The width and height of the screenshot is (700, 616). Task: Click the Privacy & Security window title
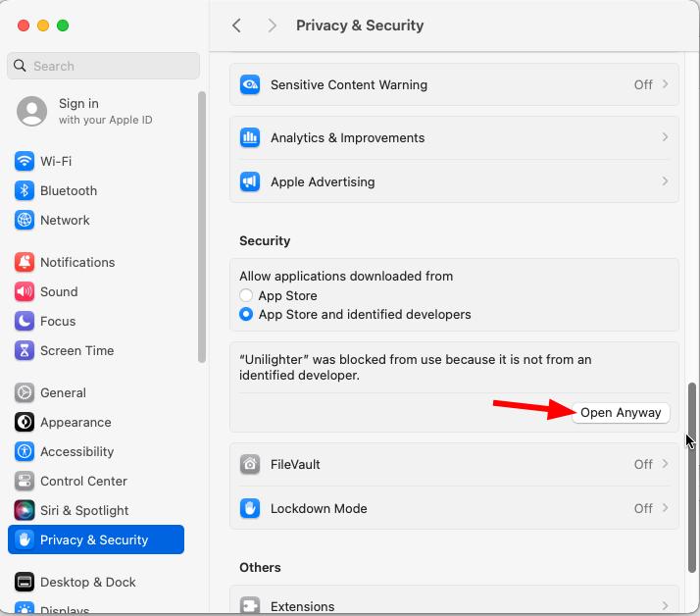[x=360, y=26]
